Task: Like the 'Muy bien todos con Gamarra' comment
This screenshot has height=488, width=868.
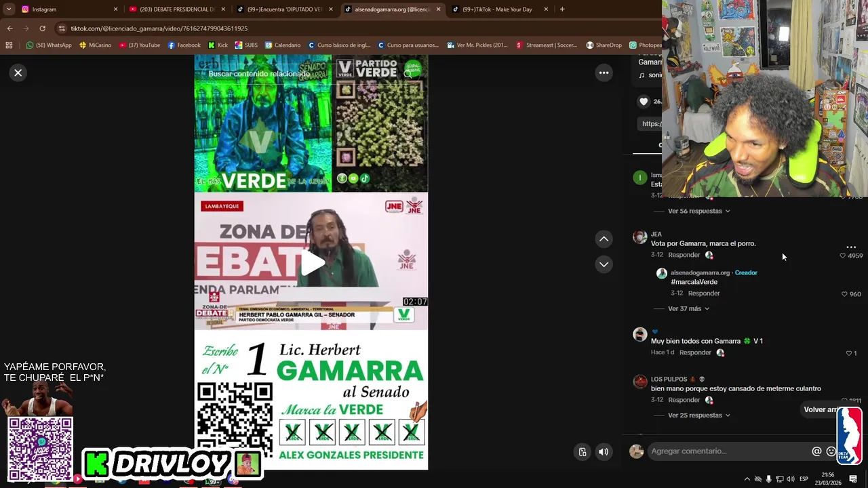Action: [848, 353]
